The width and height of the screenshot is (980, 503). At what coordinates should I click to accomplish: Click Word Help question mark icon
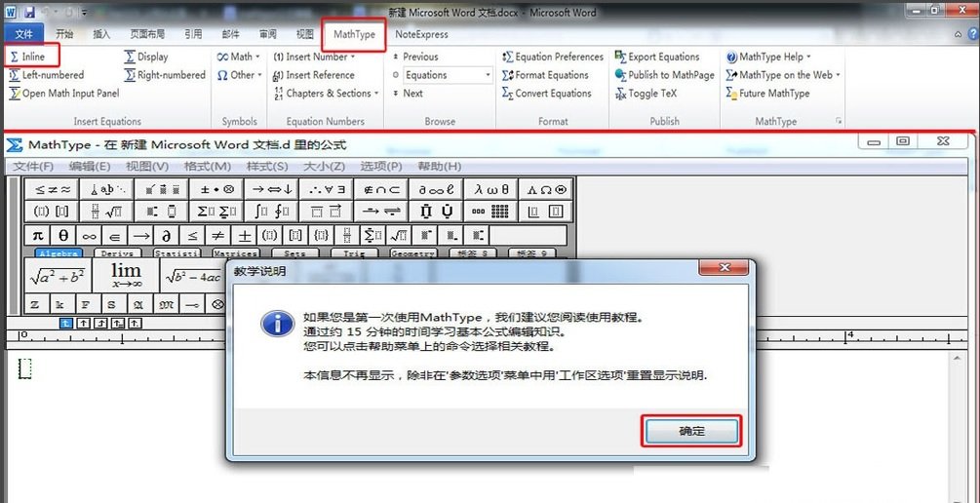point(974,34)
